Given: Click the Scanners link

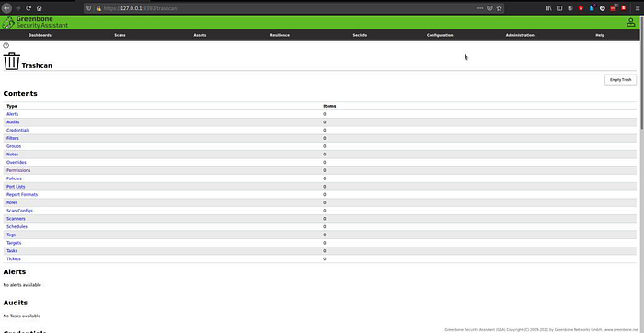Looking at the screenshot, I should 16,219.
